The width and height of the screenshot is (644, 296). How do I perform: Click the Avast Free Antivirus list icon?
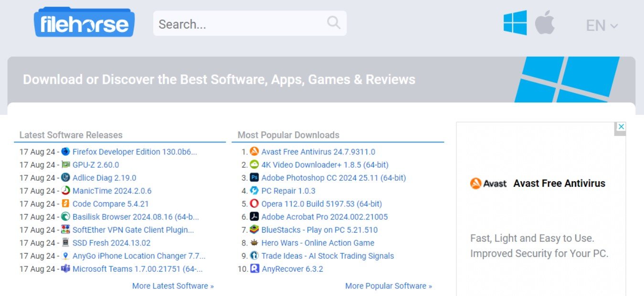254,152
